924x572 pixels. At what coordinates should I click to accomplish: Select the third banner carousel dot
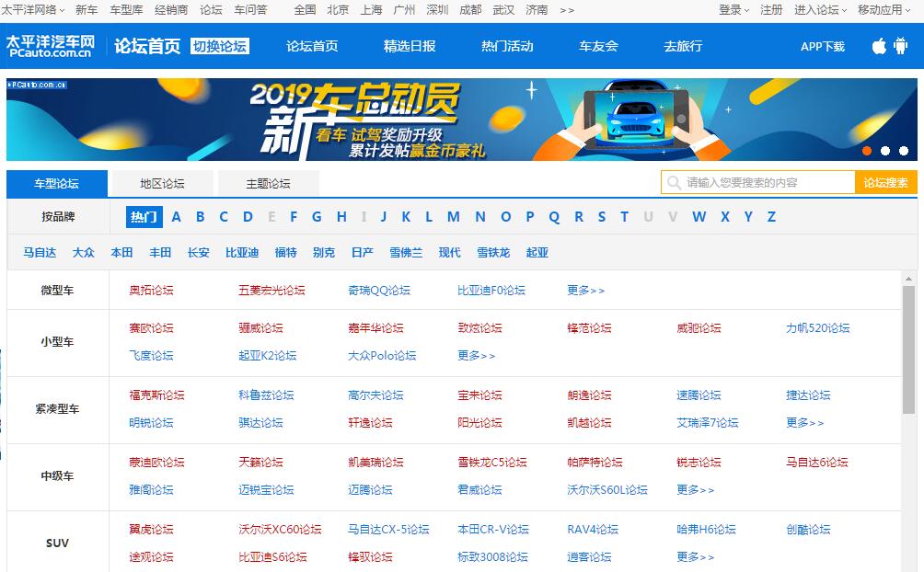click(904, 151)
